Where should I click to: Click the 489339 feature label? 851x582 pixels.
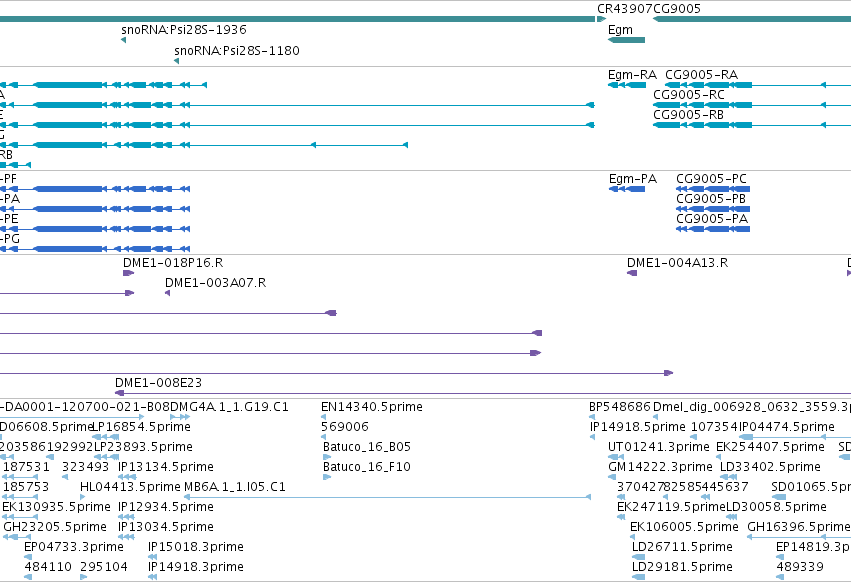(800, 567)
